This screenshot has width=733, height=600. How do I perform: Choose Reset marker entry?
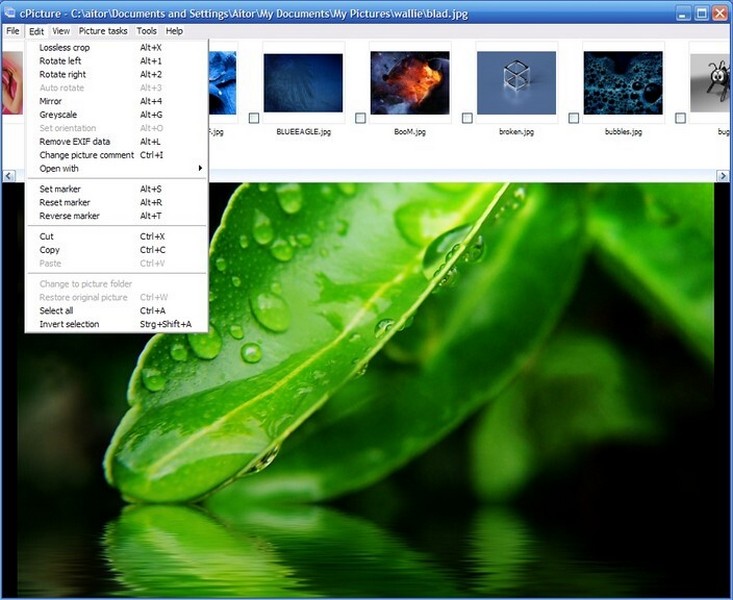coord(116,202)
